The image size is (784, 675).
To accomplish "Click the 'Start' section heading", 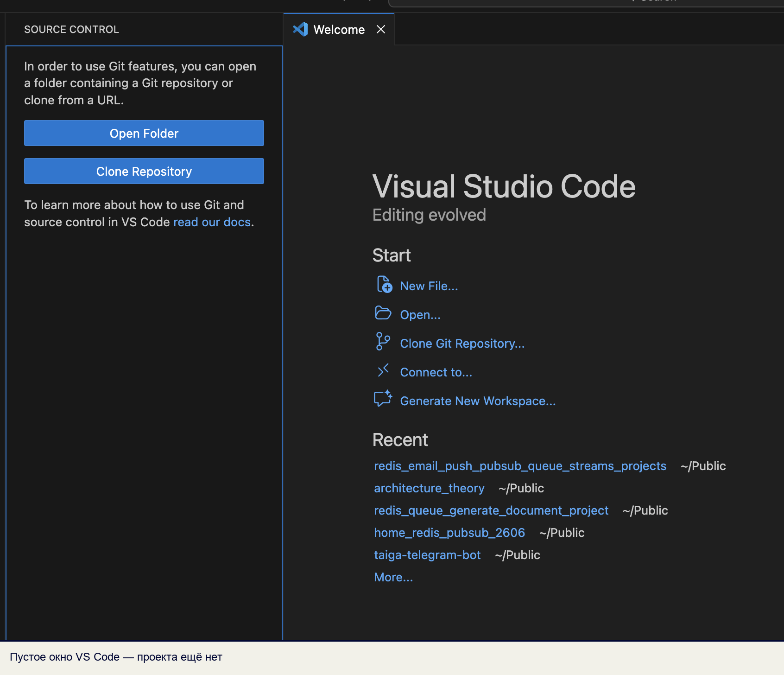I will click(392, 255).
